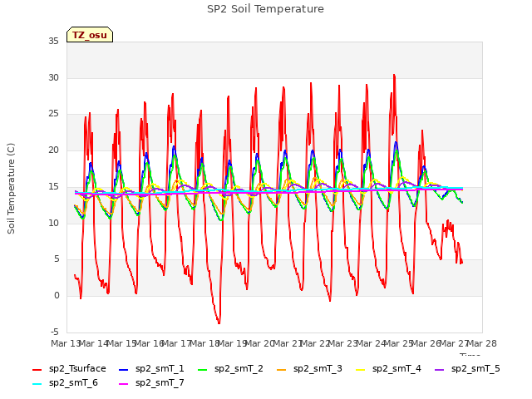Click the 10 y-axis tick label

[53, 224]
